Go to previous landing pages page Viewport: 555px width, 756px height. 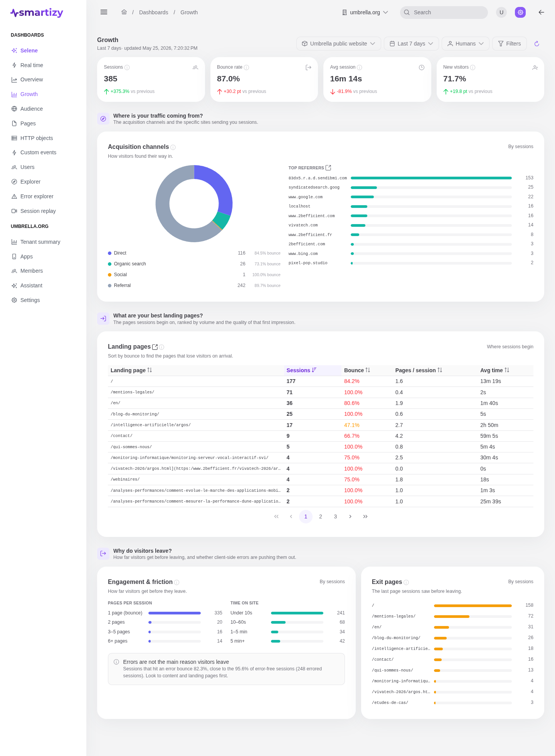[x=291, y=516]
